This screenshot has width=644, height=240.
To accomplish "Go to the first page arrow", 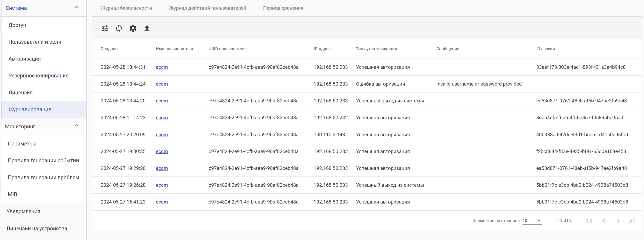I will 590,220.
